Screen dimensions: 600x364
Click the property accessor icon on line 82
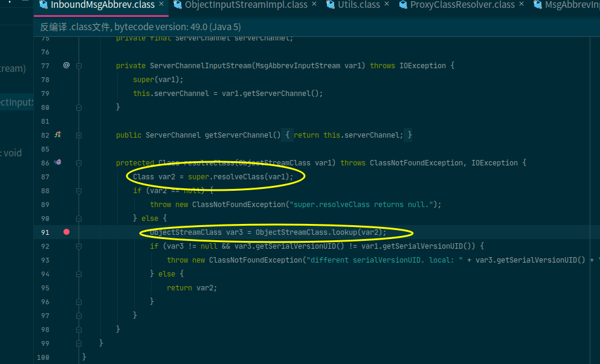(58, 135)
